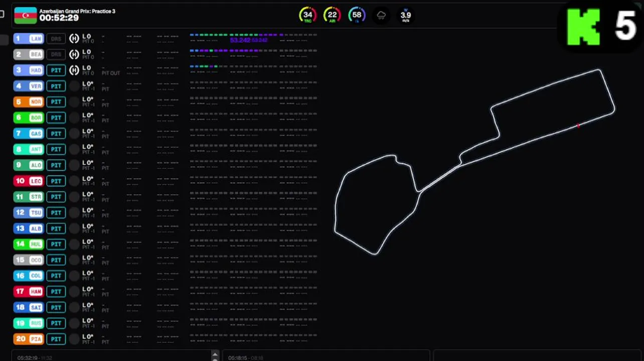Click the PIT badge for NOR
Viewport: 644px width, 361px height.
tap(56, 102)
